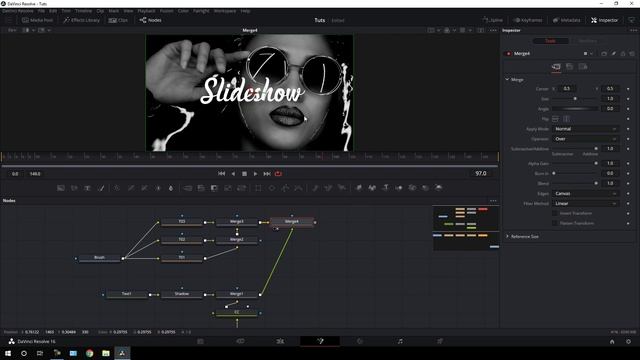Add a Matte Control node from toolbar

tap(214, 188)
